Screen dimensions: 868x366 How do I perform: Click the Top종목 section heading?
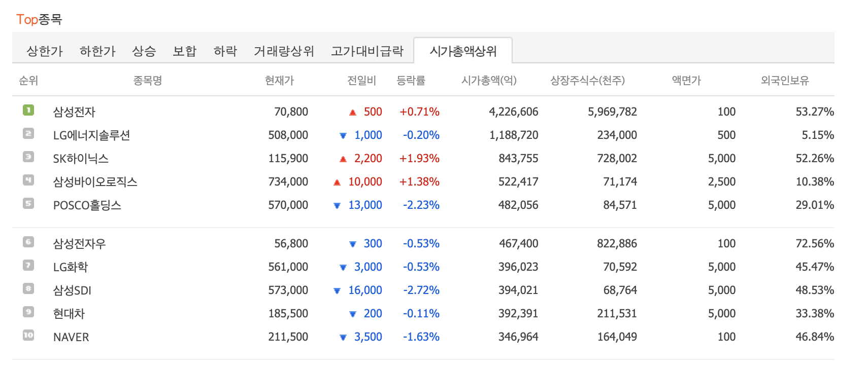[39, 19]
